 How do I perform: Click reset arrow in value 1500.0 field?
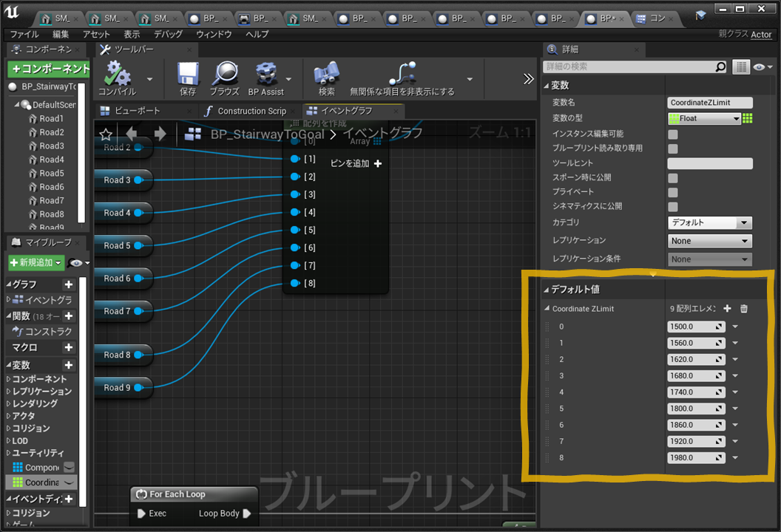(719, 327)
